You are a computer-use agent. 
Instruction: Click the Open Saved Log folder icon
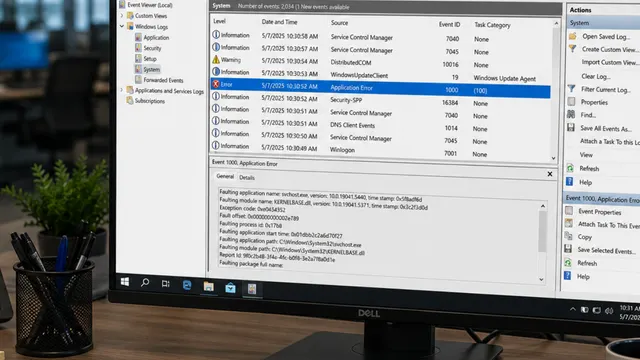[573, 36]
